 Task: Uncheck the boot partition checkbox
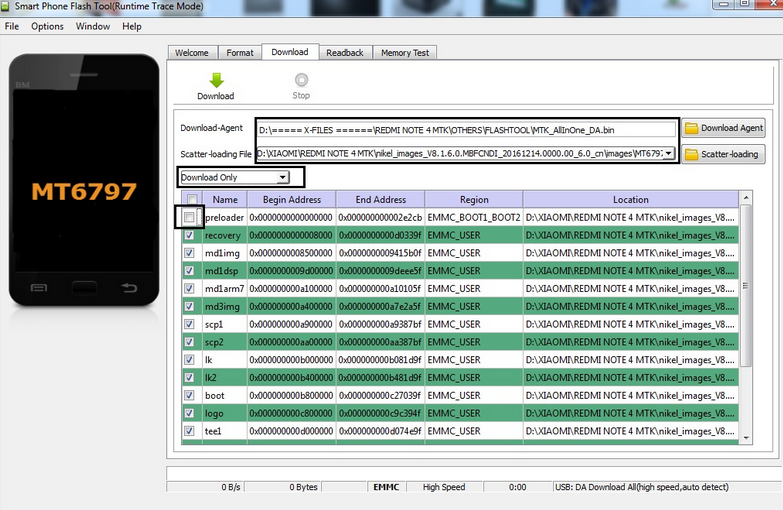click(189, 395)
